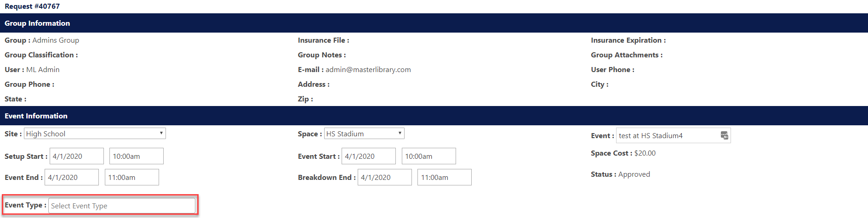
Task: Click the Event Start date field
Action: 369,156
